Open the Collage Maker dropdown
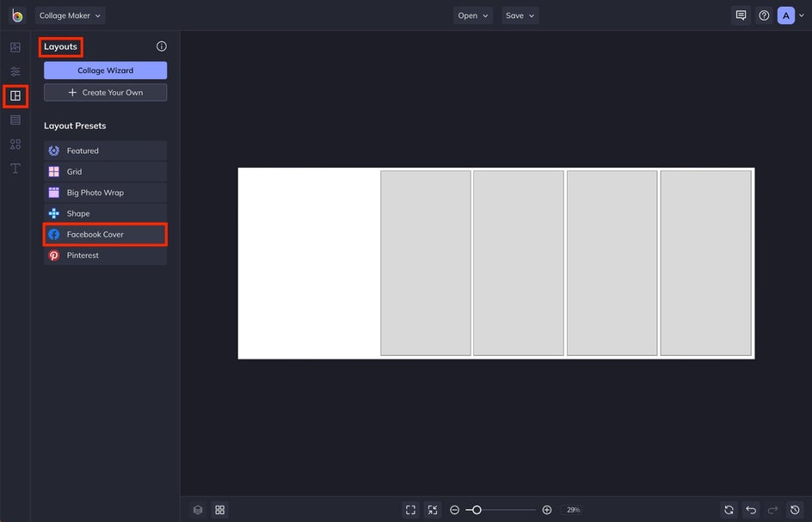 [x=69, y=15]
